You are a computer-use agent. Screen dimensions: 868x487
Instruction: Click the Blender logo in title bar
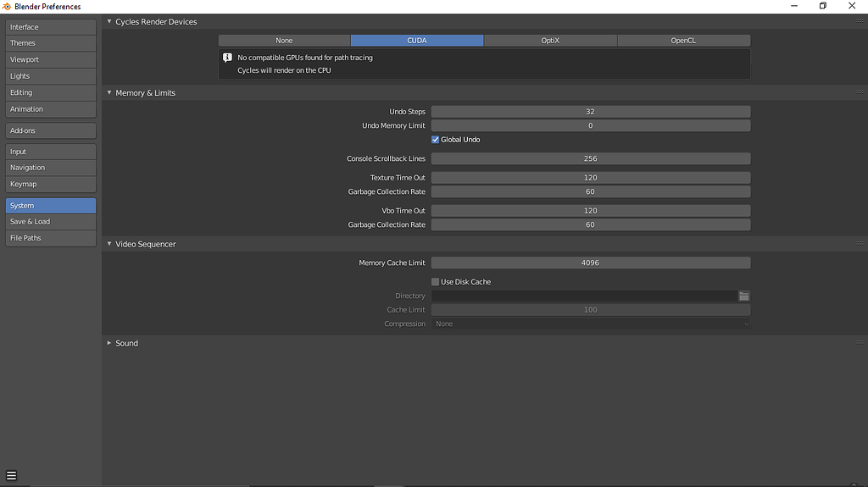coord(7,7)
